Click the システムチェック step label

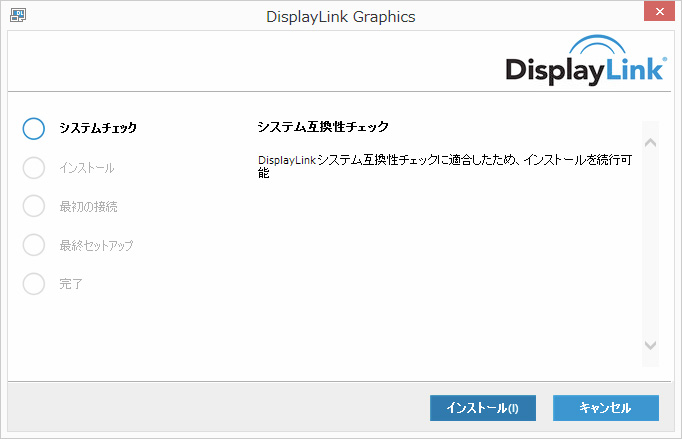coord(98,128)
